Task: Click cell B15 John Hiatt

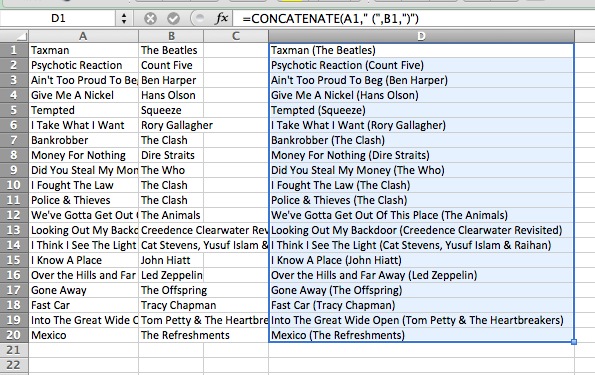Action: click(171, 260)
